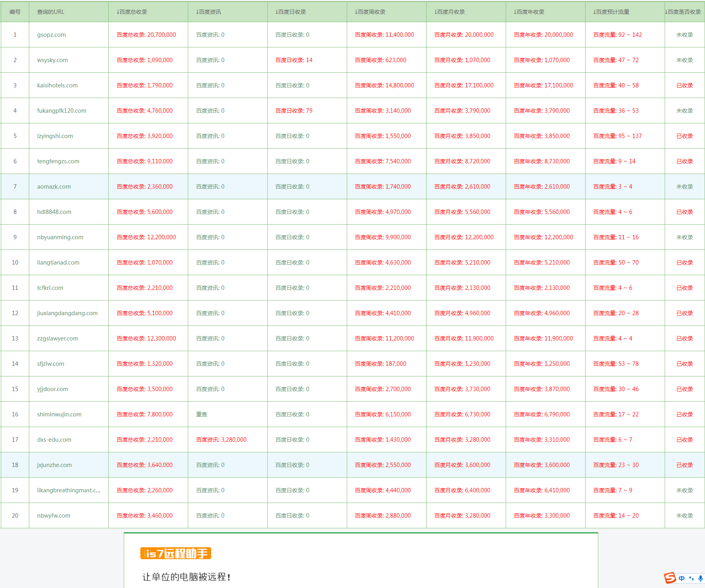Viewport: 705px width, 588px height.
Task: Click 百度周收录: 4,410,000 for jiuxiangdangdang.com
Action: coord(383,313)
